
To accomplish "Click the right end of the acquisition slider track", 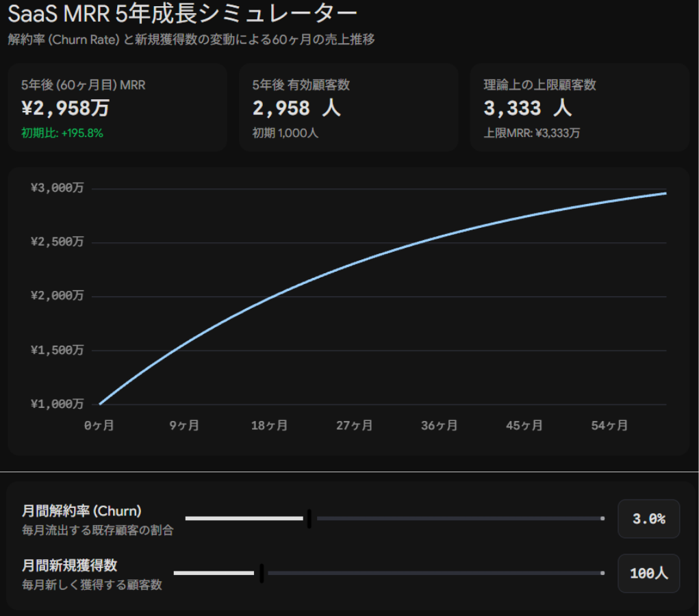I will click(602, 573).
